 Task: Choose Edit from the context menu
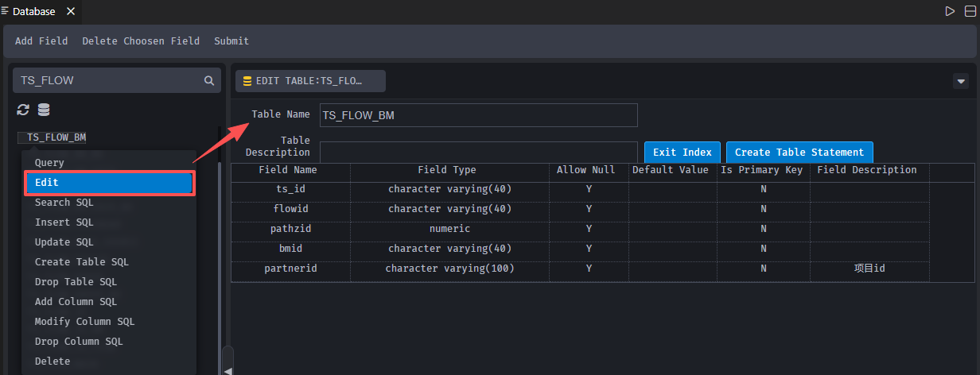(x=110, y=183)
